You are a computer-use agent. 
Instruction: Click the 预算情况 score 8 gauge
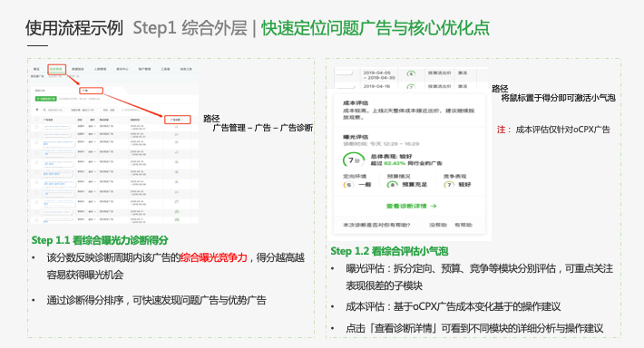[392, 185]
